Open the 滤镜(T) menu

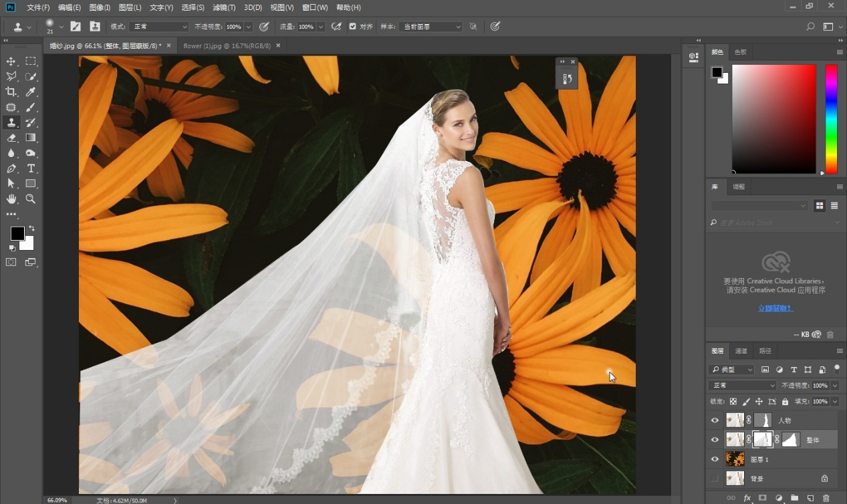pyautogui.click(x=224, y=7)
